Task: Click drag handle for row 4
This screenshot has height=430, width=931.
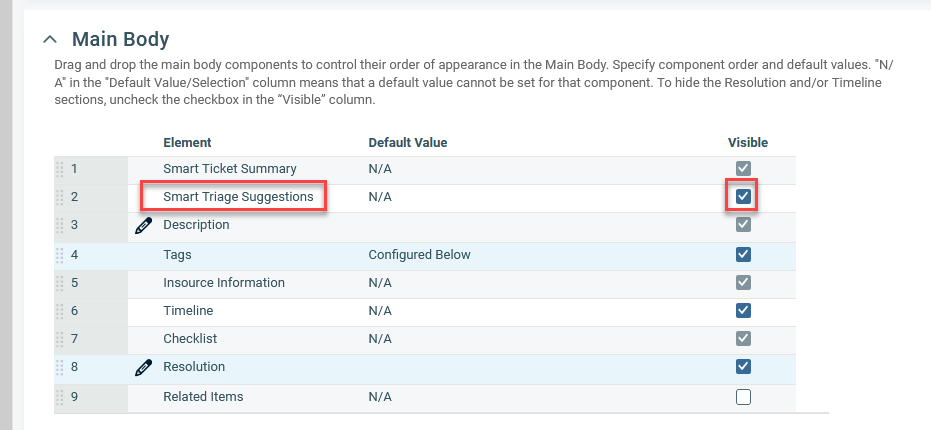Action: [59, 255]
